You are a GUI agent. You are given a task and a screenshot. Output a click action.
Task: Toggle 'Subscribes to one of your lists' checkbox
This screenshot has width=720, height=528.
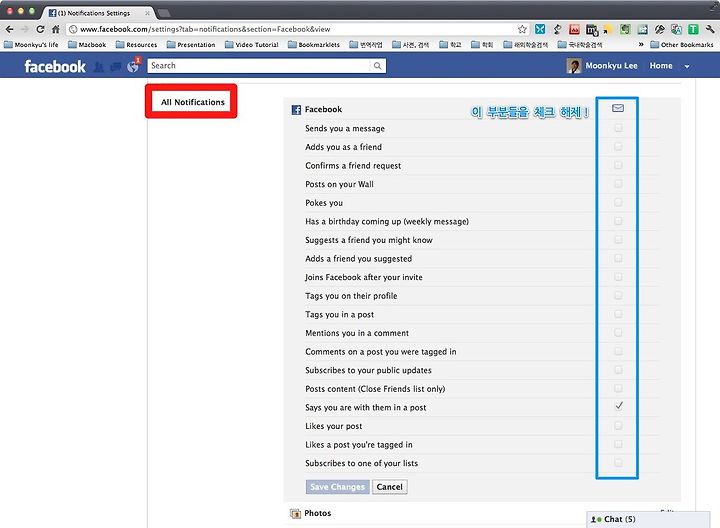point(618,463)
